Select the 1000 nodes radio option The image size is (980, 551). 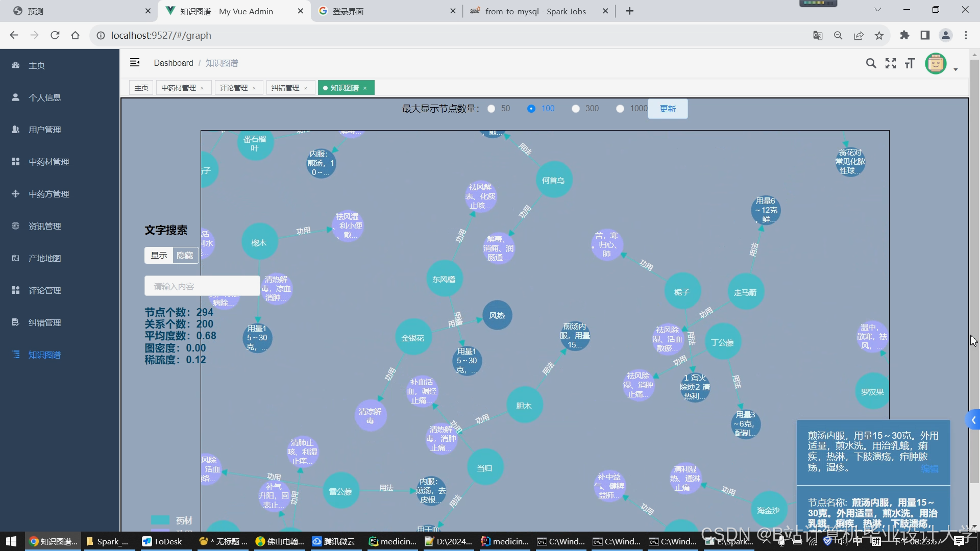620,109
